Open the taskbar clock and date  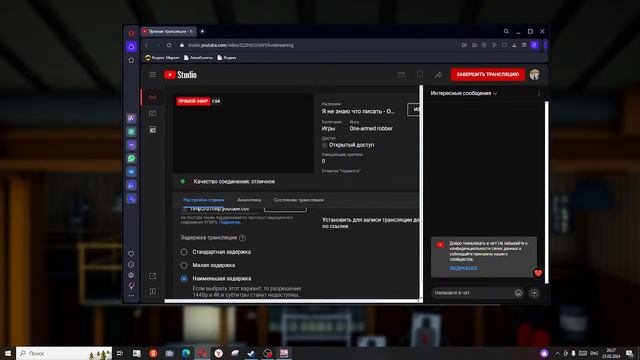pyautogui.click(x=611, y=353)
